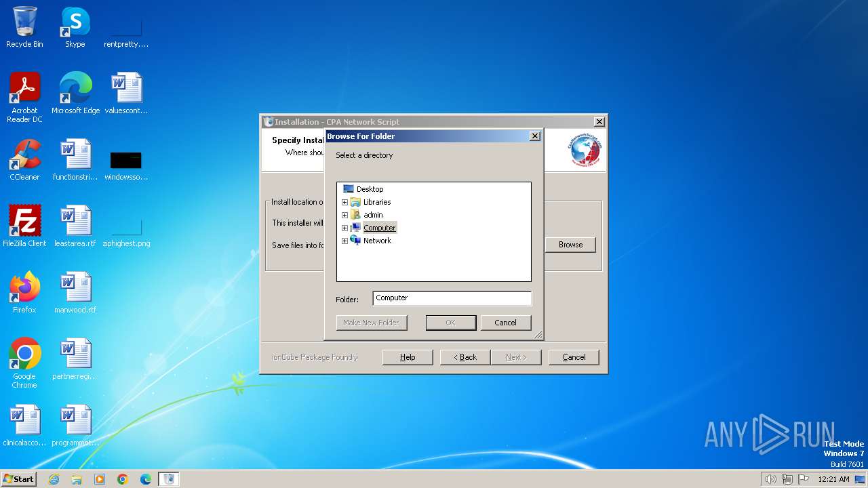Select Acrobat Reader DC shortcut
The width and height of the screenshot is (868, 488).
pyautogui.click(x=24, y=98)
